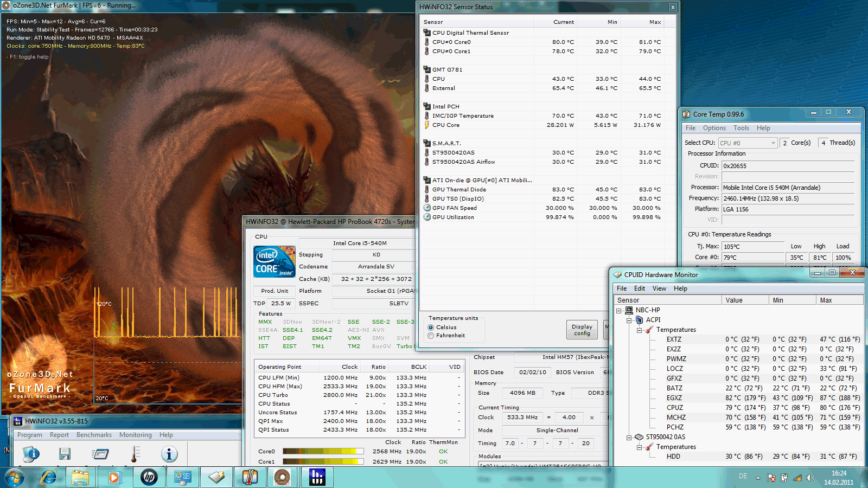868x488 pixels.
Task: Click the Max column header in Hardware Monitor
Action: [840, 300]
